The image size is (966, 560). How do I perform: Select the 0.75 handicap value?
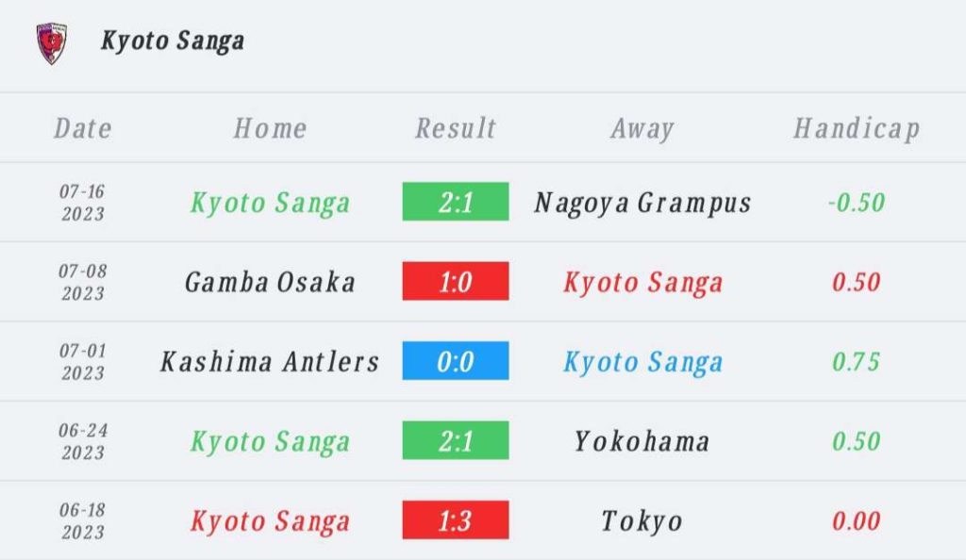tap(857, 362)
